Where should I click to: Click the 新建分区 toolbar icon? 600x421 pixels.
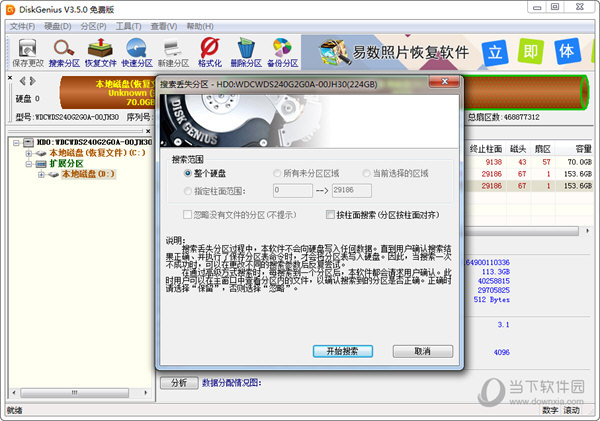[x=173, y=53]
